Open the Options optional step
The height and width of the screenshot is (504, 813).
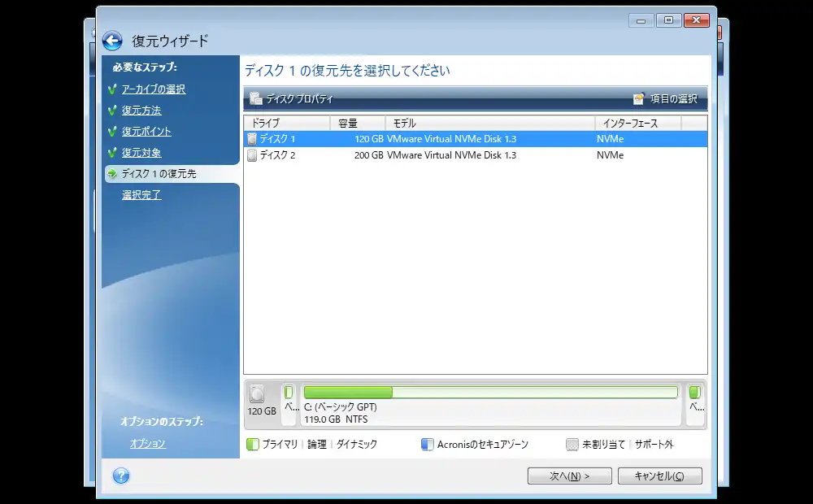coord(148,444)
